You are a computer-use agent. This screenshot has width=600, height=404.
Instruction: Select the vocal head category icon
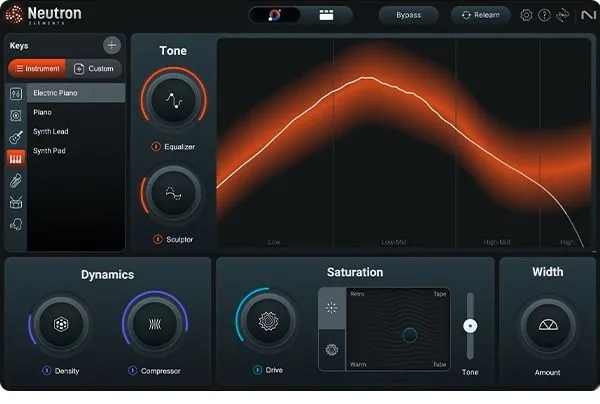[16, 225]
